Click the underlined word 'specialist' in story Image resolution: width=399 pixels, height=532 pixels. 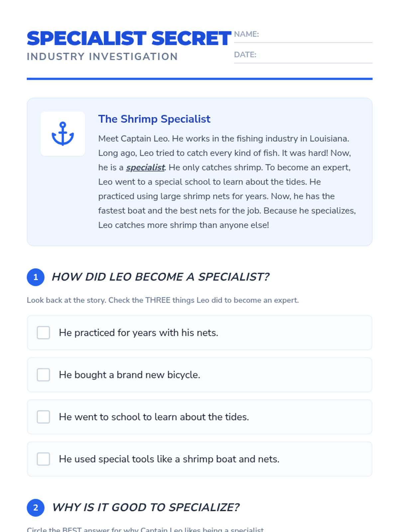tap(145, 168)
